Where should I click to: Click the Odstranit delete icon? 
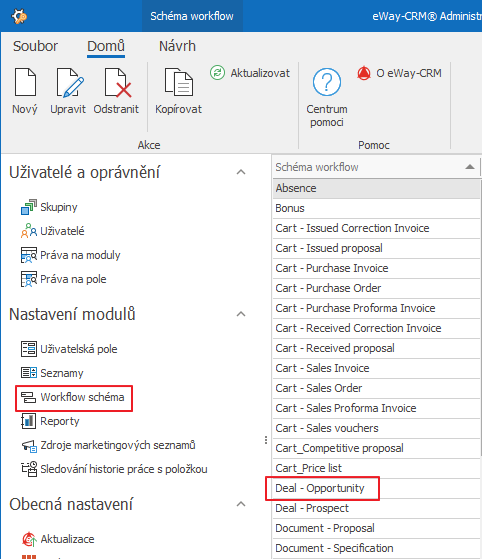118,83
